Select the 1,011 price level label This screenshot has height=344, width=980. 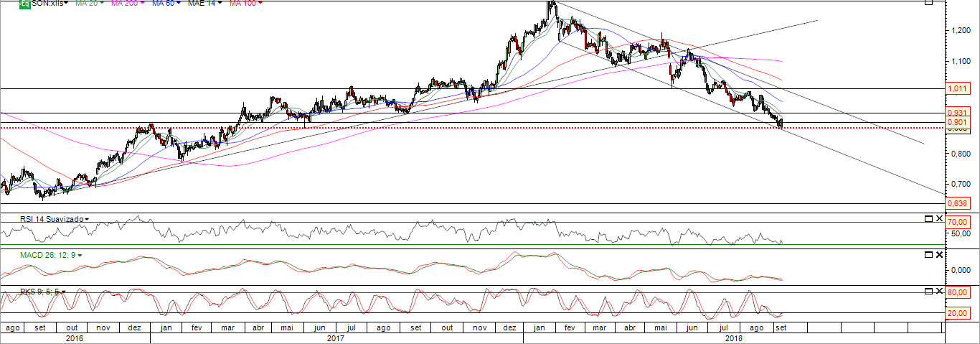pos(958,88)
